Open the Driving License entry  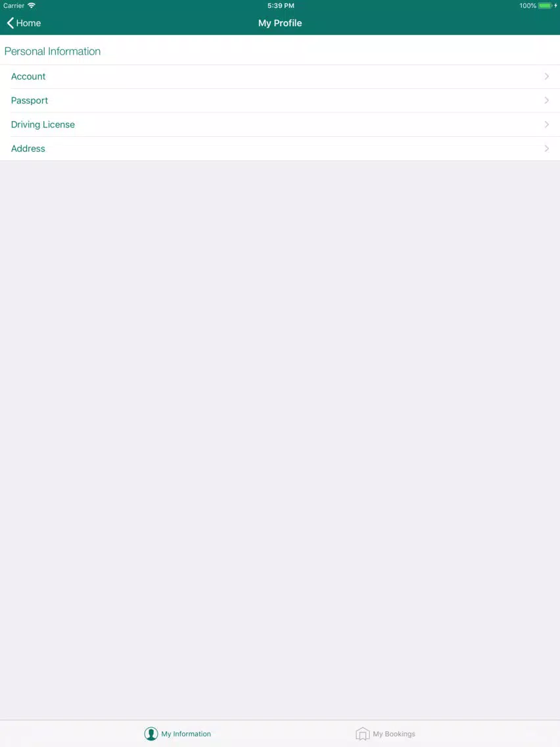[x=280, y=124]
